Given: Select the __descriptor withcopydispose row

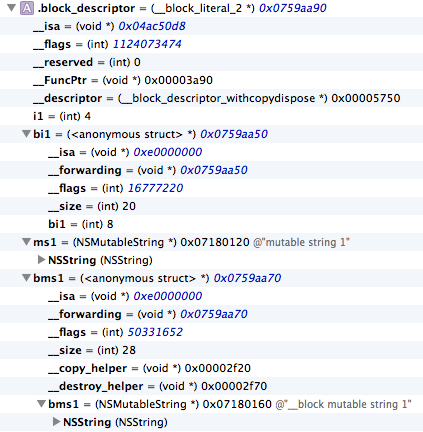Looking at the screenshot, I should 211,98.
